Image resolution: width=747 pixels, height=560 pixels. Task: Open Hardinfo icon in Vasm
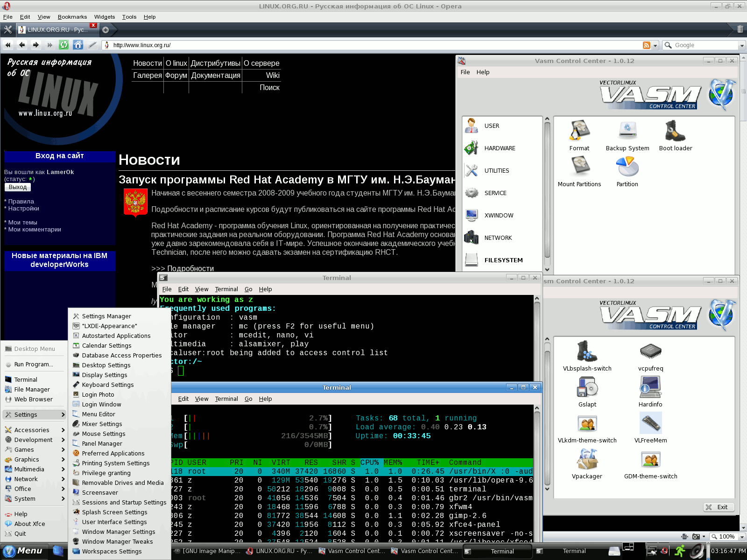651,392
